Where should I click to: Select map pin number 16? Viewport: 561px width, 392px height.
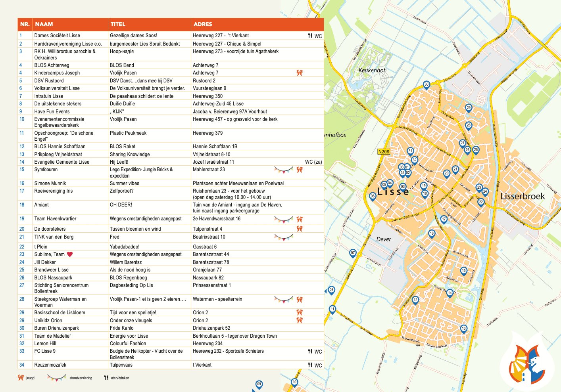[x=432, y=234]
